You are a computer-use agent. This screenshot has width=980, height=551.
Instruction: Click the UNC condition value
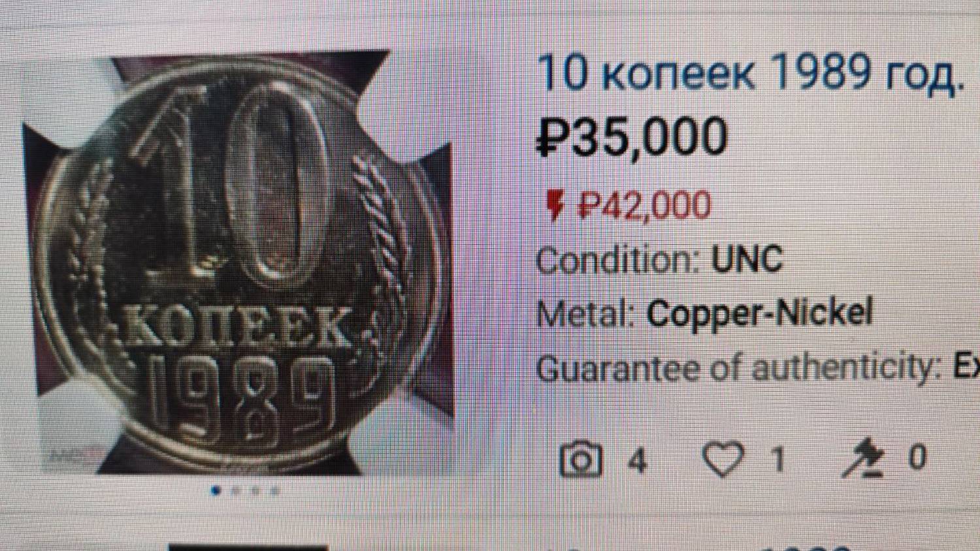747,260
